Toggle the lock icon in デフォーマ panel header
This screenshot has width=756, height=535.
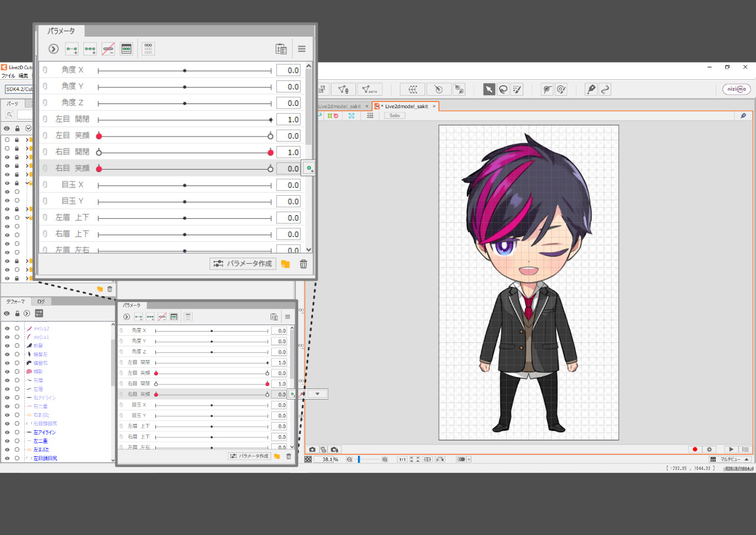tap(17, 313)
